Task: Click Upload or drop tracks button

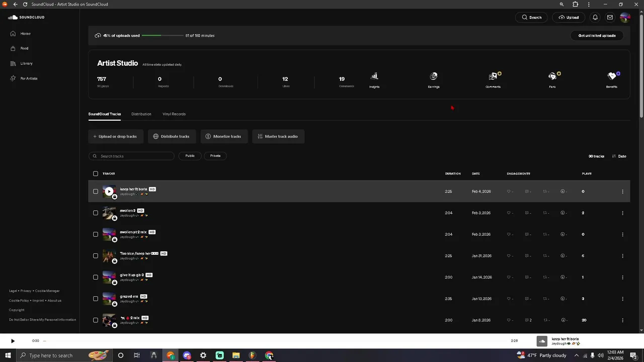Action: [x=116, y=136]
